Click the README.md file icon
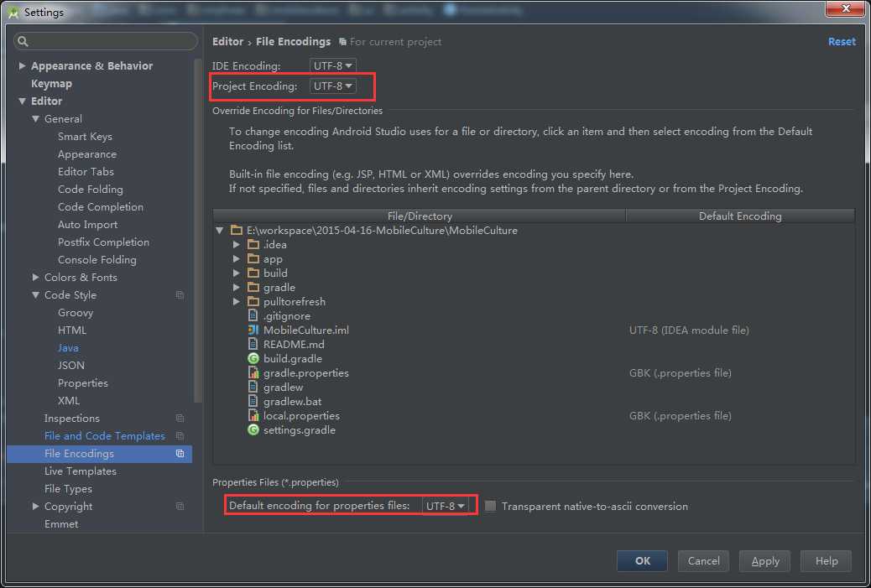 point(253,344)
